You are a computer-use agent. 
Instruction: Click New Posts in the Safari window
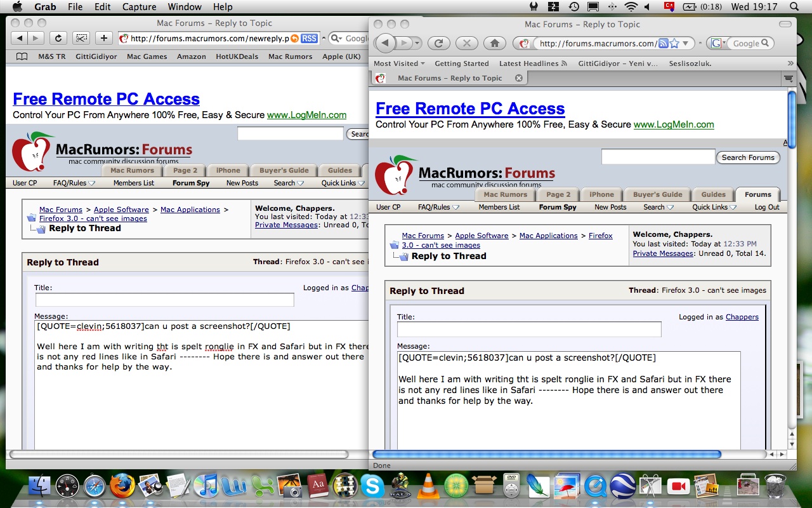[242, 183]
